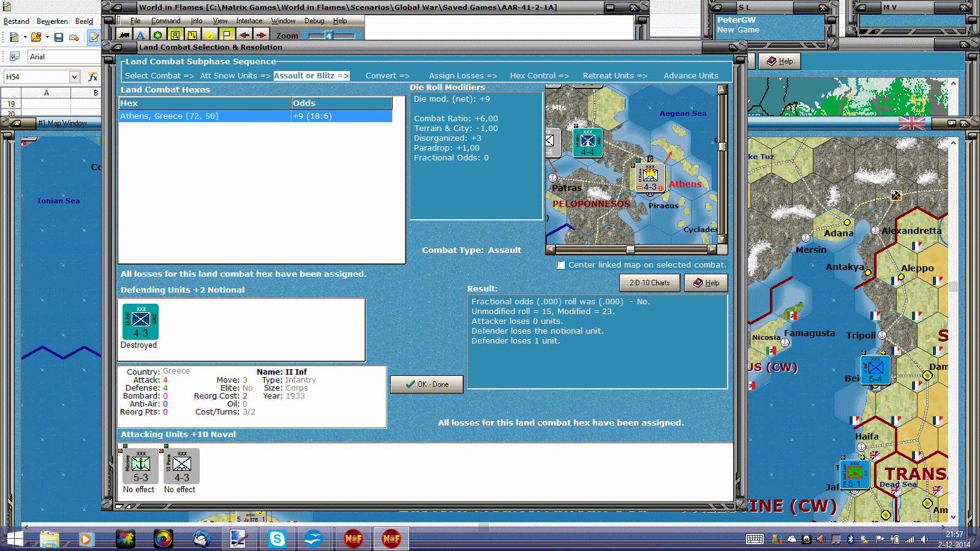Select the 5-3 Marine attacking unit

click(x=141, y=467)
